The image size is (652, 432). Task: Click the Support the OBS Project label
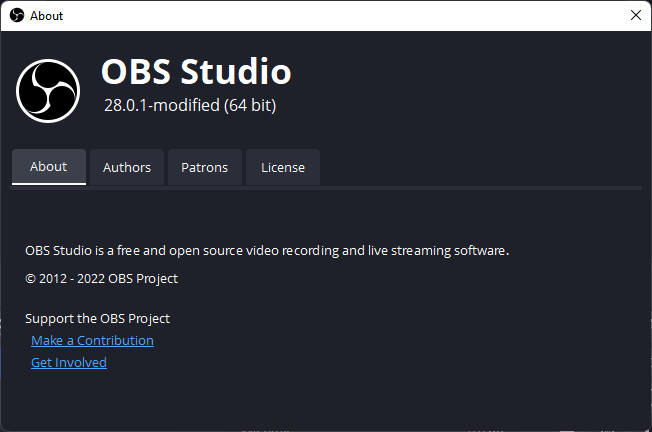click(97, 318)
